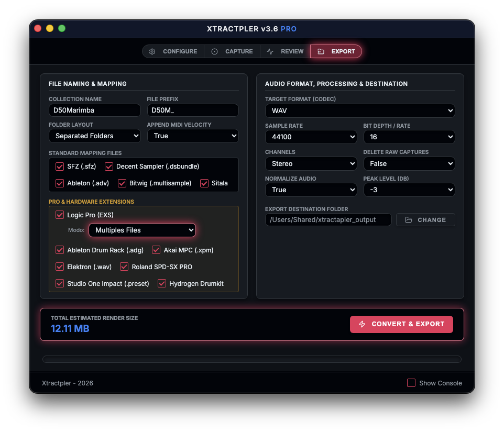
Task: Enable the Show Console checkbox
Action: point(411,383)
